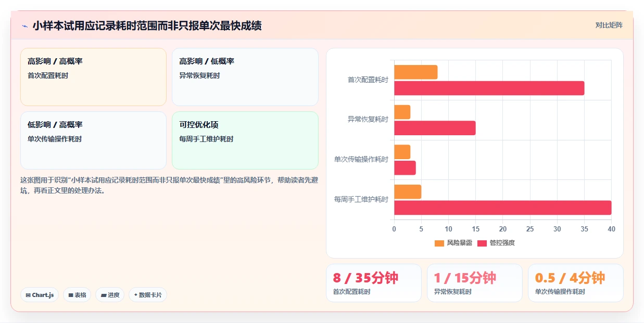The width and height of the screenshot is (644, 323).
Task: Select the 高影响 / 高概率 card
Action: point(93,77)
